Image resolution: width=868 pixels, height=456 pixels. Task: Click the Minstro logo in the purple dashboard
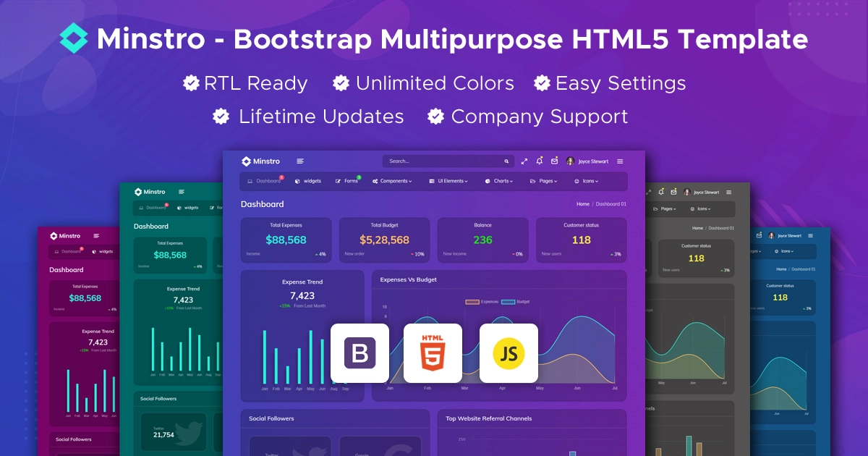(x=260, y=161)
